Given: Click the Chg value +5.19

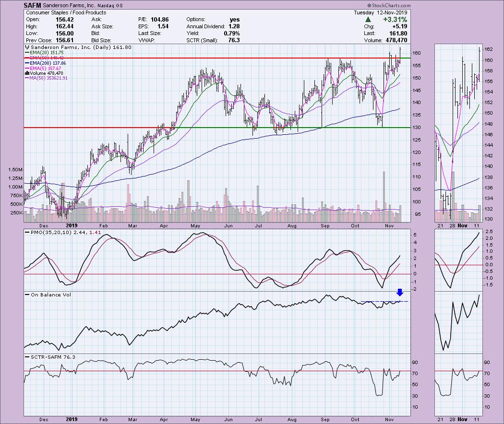Looking at the screenshot, I should pyautogui.click(x=400, y=26).
